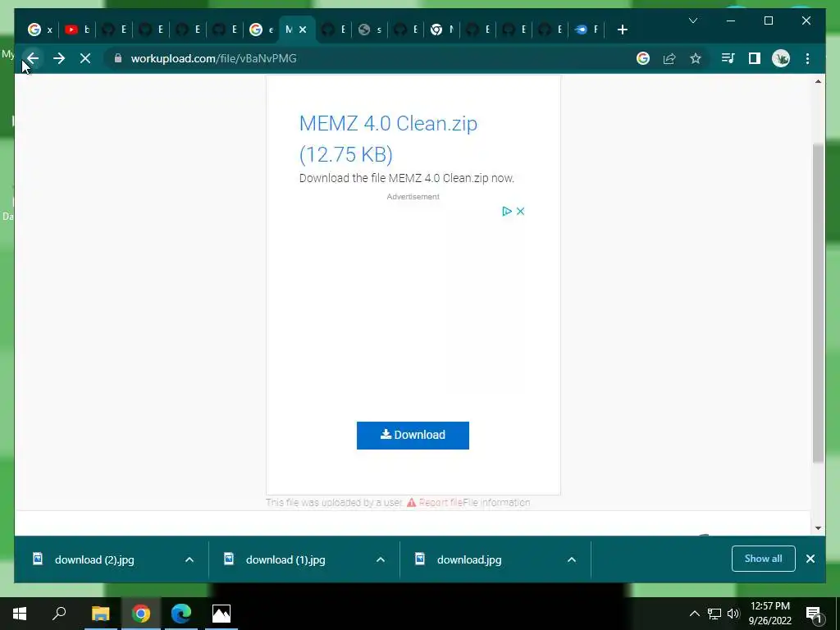Open File Explorer from the taskbar
This screenshot has height=630, width=840.
100,614
